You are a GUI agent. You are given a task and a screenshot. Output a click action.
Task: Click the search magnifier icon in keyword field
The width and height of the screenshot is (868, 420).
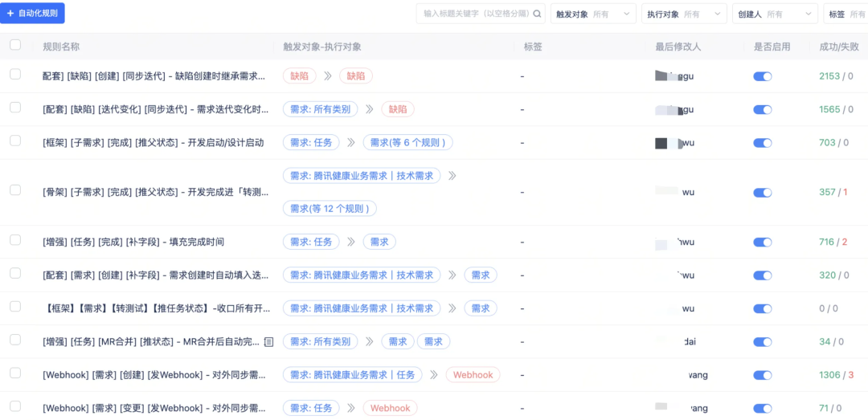537,14
